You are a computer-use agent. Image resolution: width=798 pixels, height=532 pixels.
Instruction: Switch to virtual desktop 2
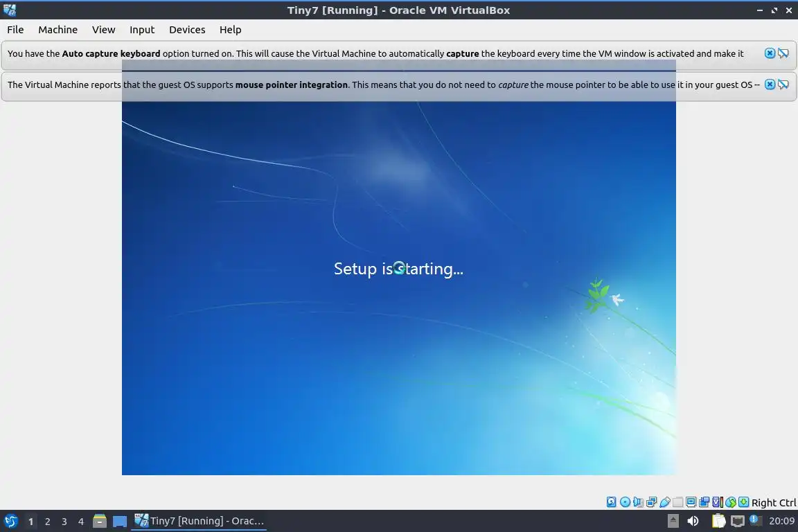(x=47, y=522)
